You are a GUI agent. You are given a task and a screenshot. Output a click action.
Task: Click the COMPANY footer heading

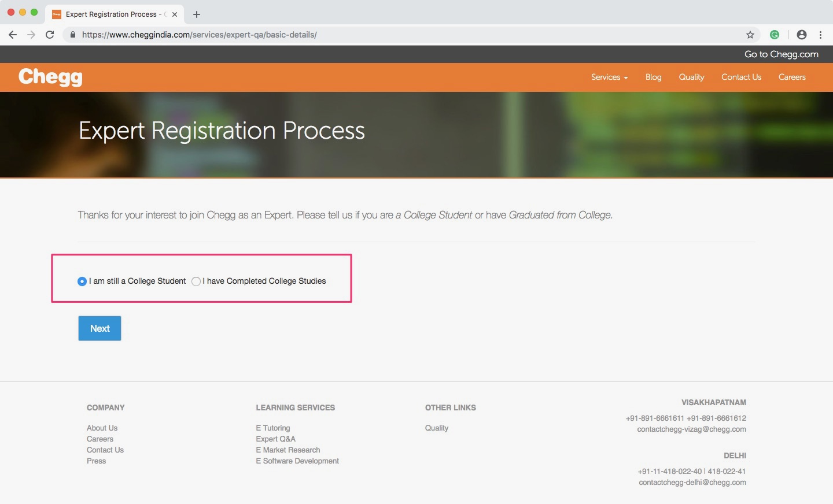point(105,408)
